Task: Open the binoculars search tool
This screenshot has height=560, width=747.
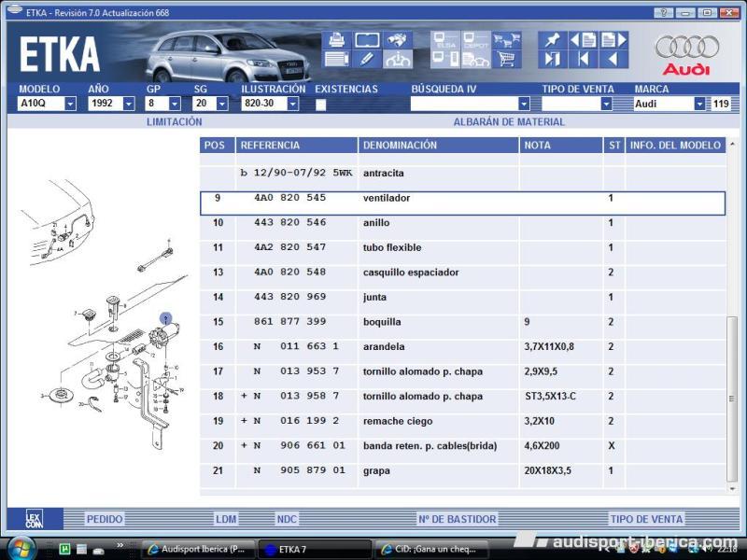Action: [x=398, y=40]
